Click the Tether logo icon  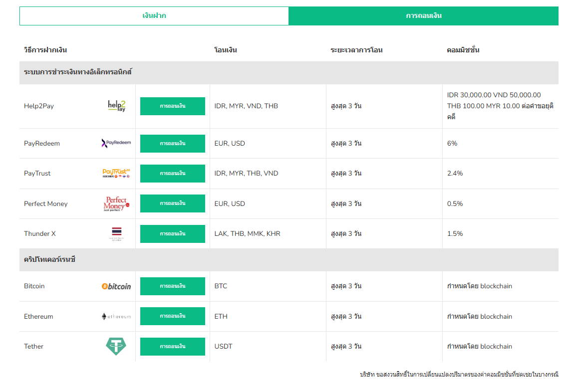[116, 346]
